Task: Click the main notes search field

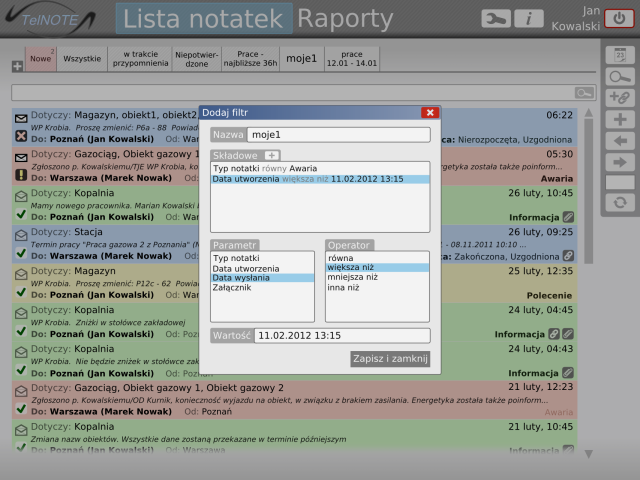Action: pyautogui.click(x=292, y=93)
